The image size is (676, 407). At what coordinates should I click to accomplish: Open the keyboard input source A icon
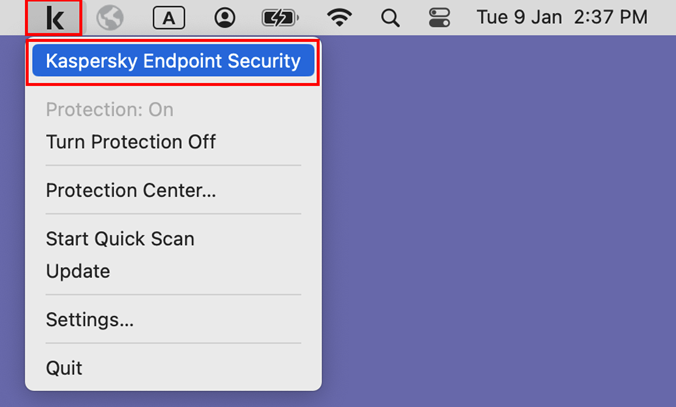click(x=168, y=17)
